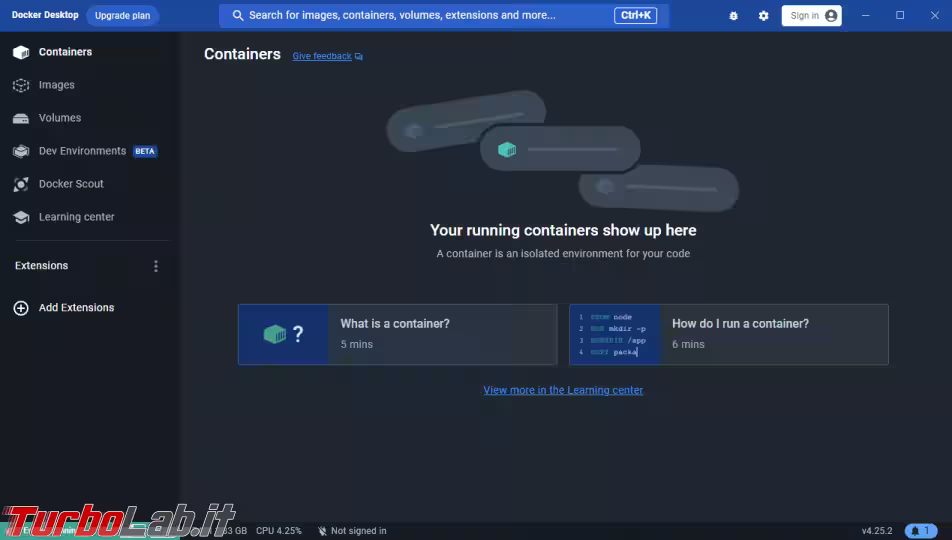Click the '5 mins' duration text
Image resolution: width=952 pixels, height=540 pixels.
pyautogui.click(x=356, y=344)
